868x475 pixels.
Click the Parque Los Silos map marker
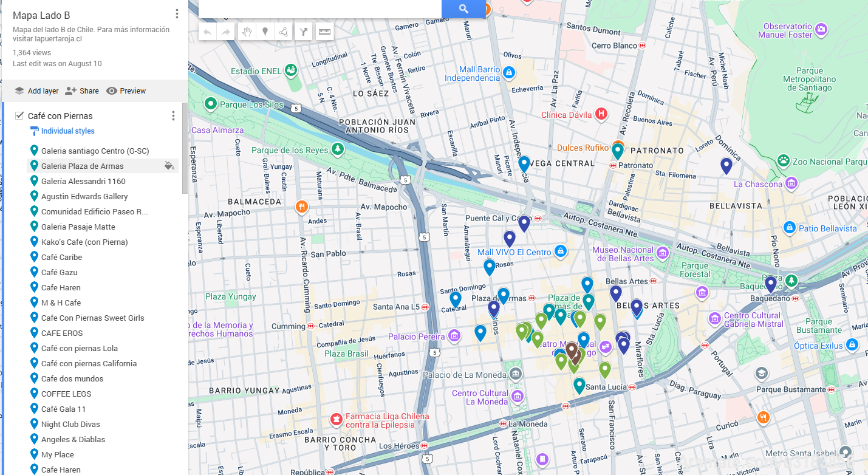click(x=211, y=104)
